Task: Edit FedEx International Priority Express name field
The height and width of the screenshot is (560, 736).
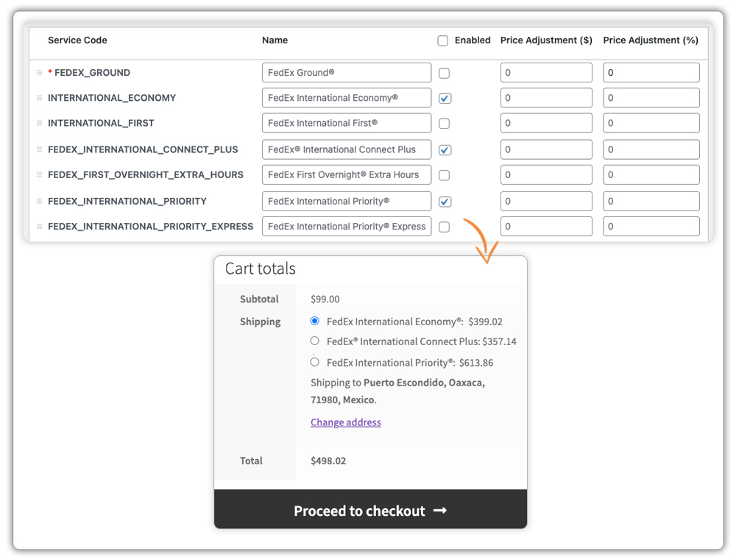Action: tap(347, 226)
